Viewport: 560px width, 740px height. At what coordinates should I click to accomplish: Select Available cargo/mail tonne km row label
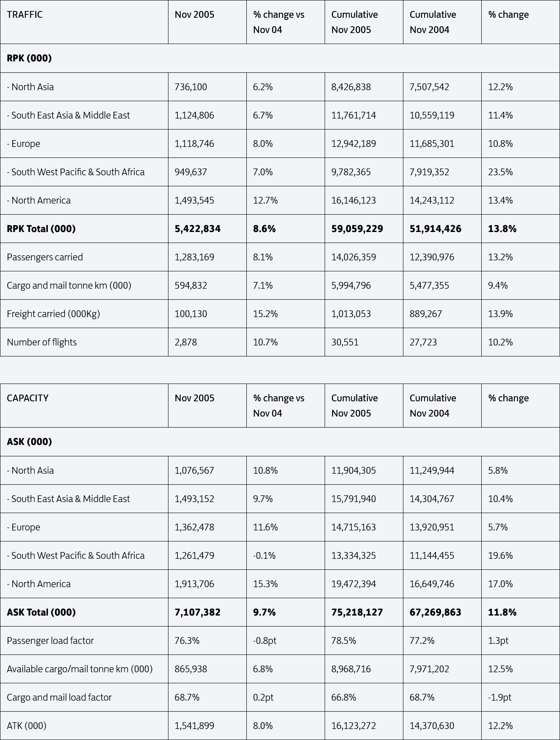[84, 669]
